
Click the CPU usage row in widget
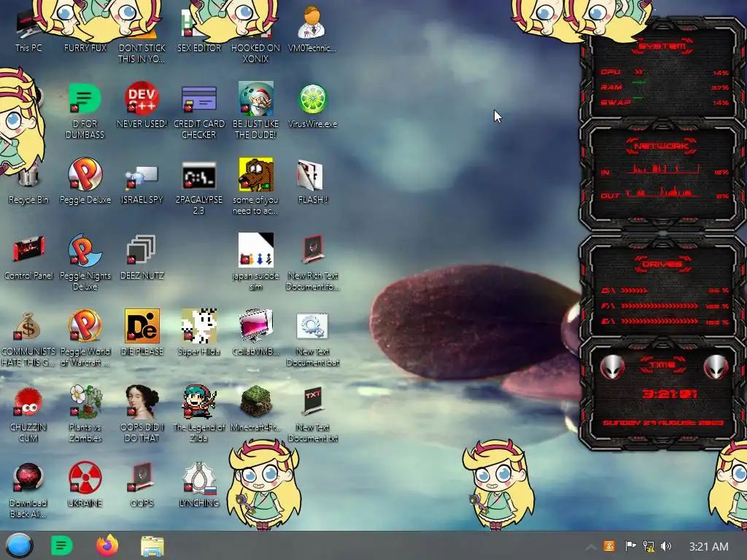(x=665, y=72)
